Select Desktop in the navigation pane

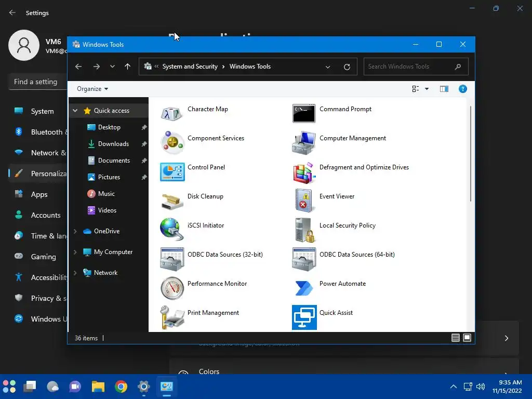[x=109, y=127]
